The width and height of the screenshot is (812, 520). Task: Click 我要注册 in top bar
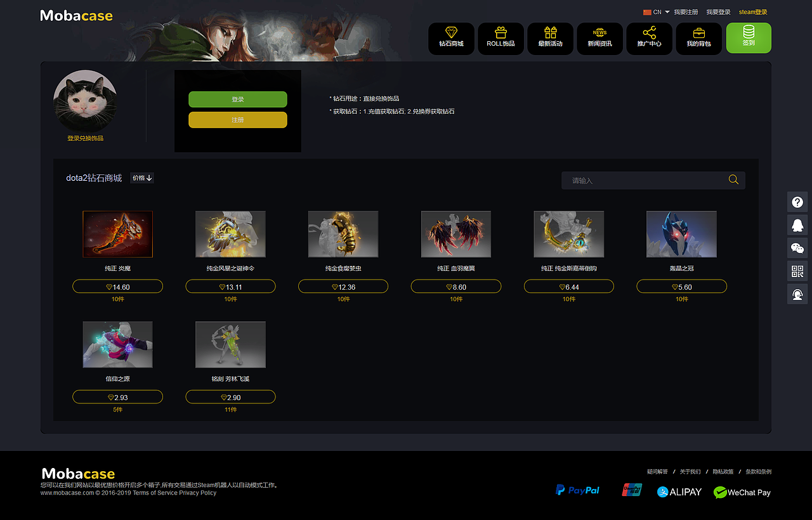[x=686, y=12]
